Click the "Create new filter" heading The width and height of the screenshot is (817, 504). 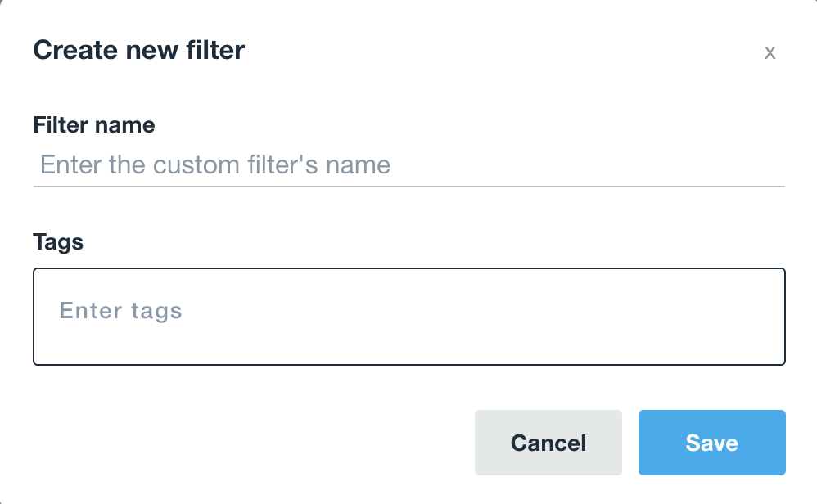[138, 50]
